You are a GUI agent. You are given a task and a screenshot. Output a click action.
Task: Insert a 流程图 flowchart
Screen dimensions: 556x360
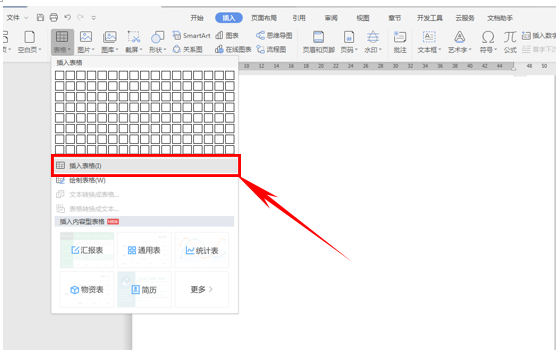click(271, 49)
